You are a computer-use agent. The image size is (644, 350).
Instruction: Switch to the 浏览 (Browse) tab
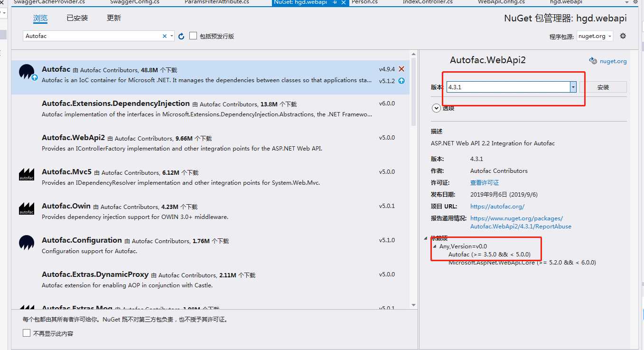coord(40,18)
